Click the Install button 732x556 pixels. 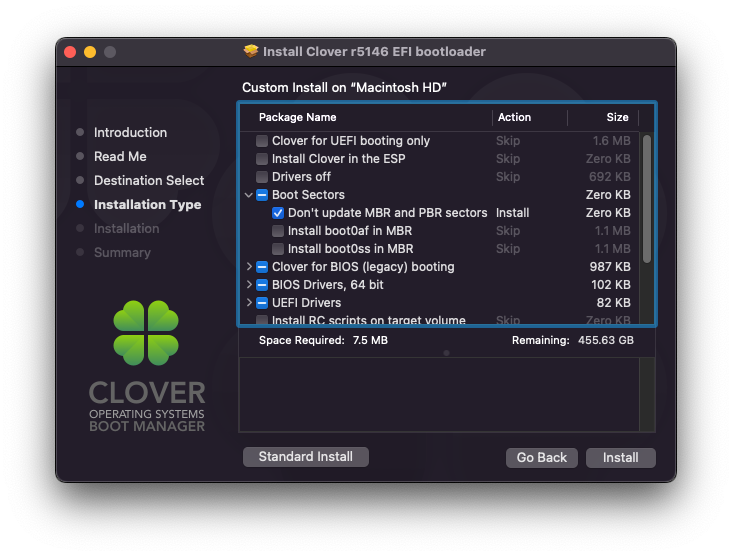point(620,457)
